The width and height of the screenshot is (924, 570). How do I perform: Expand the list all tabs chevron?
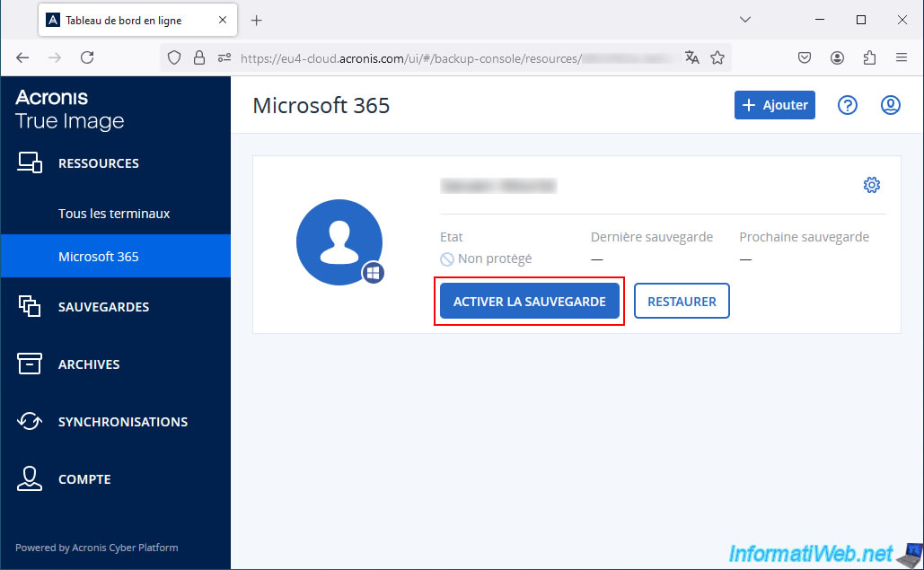click(745, 20)
